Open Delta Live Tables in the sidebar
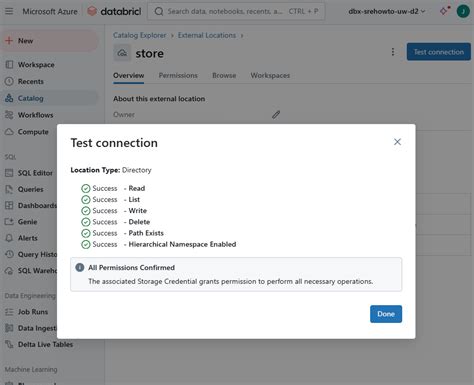Screen dimensions: 474x385 point(45,344)
